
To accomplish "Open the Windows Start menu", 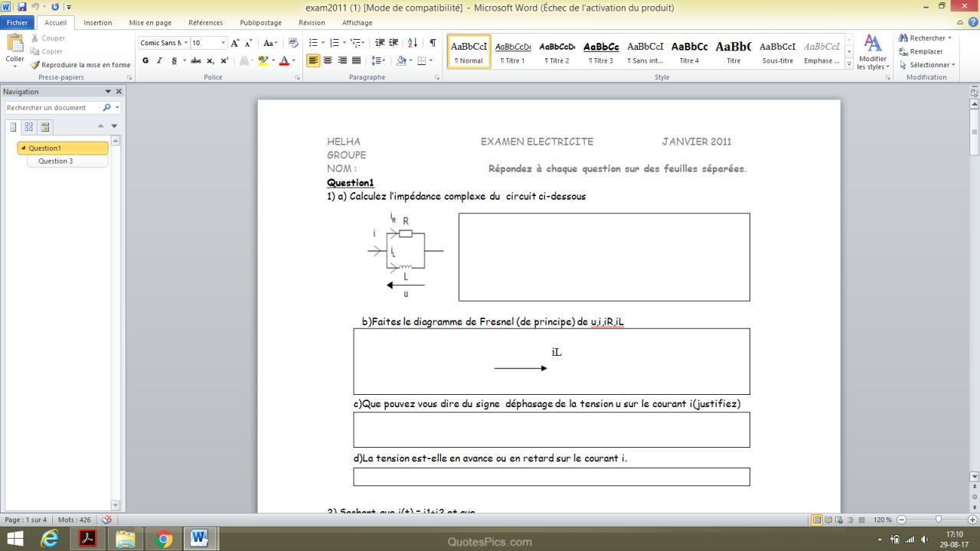I will (15, 540).
